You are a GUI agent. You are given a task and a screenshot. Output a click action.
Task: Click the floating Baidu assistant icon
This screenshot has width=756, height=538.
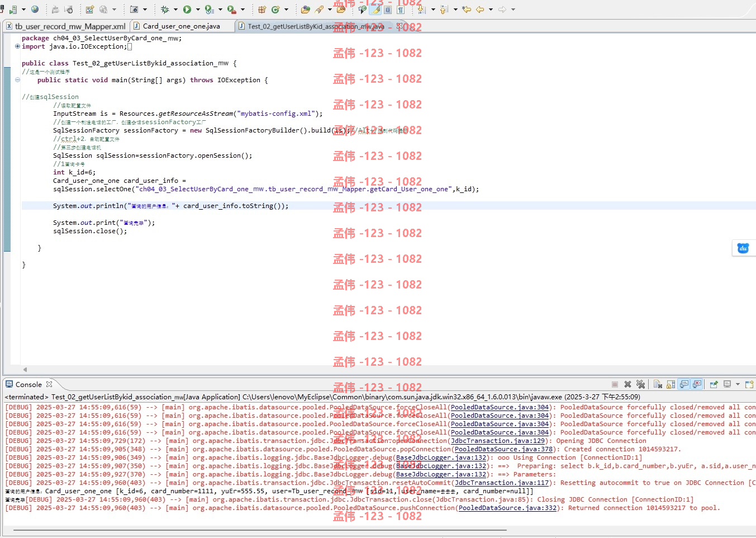[743, 248]
